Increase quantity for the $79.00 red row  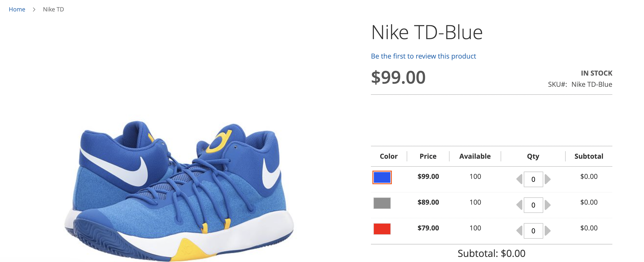click(548, 231)
